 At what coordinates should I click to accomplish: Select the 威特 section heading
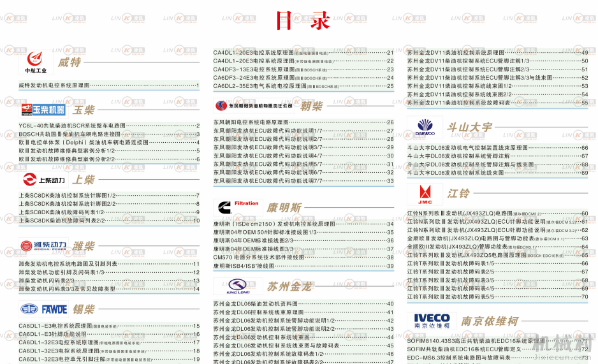69,62
